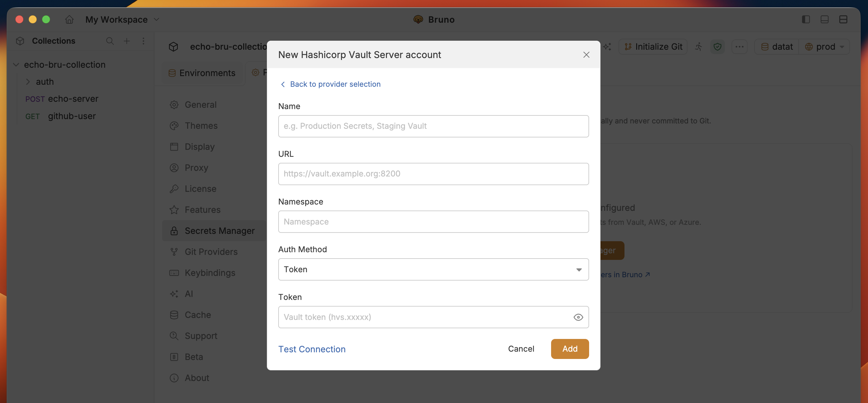Click the green shield icon in toolbar

(717, 47)
